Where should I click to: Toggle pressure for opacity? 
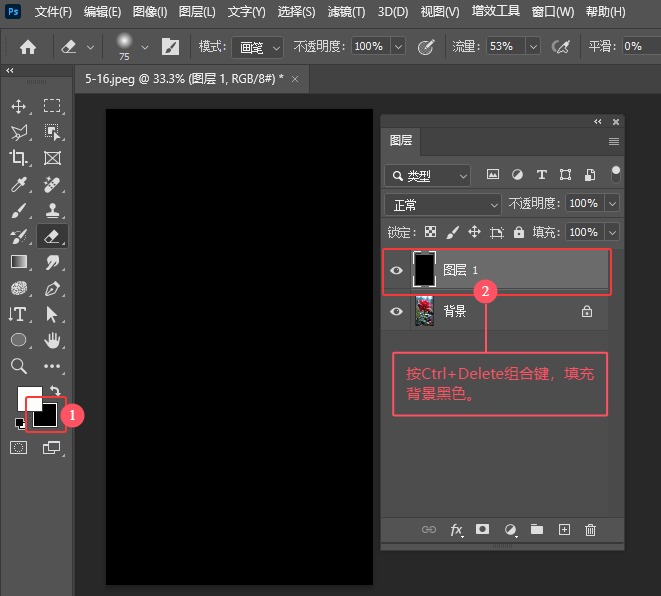(x=426, y=47)
